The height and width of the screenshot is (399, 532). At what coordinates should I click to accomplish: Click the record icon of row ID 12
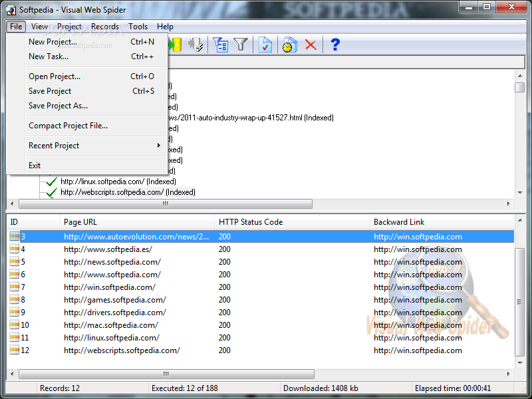pyautogui.click(x=14, y=350)
